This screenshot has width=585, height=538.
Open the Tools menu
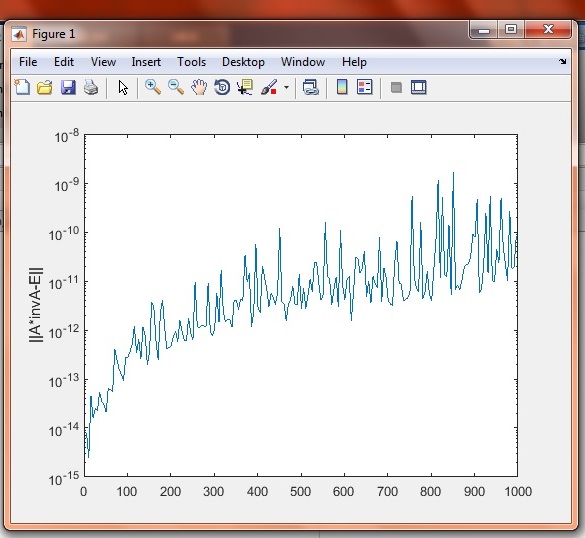(191, 62)
